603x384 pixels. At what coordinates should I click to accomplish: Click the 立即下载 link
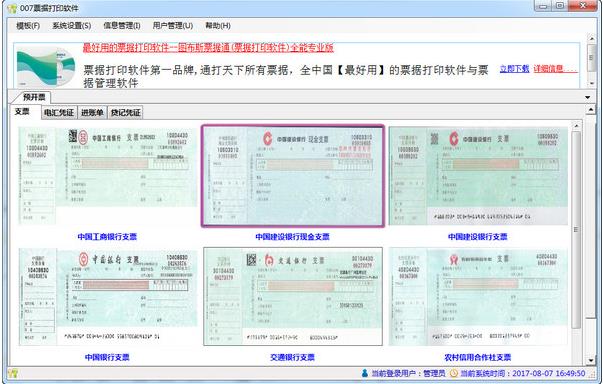point(515,69)
